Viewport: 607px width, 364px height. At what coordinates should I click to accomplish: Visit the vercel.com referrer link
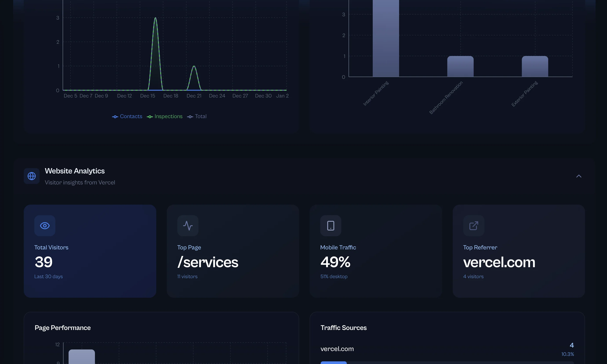click(x=499, y=262)
